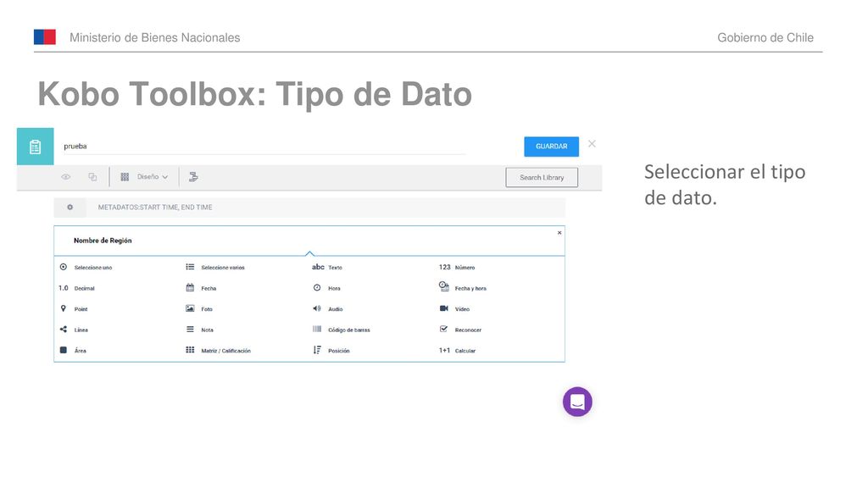The width and height of the screenshot is (868, 488).
Task: Choose the Point location pin icon
Action: pos(63,308)
